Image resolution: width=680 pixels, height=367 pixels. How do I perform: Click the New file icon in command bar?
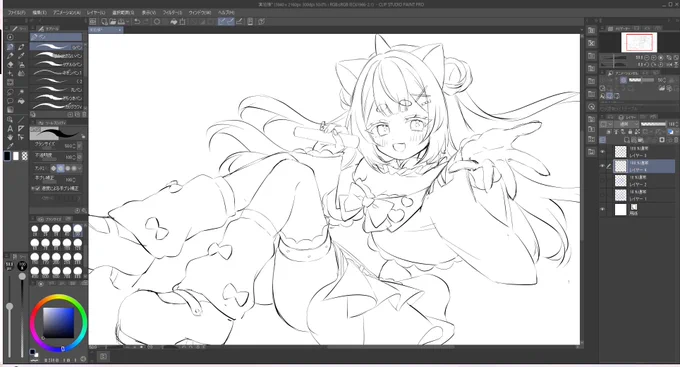104,22
